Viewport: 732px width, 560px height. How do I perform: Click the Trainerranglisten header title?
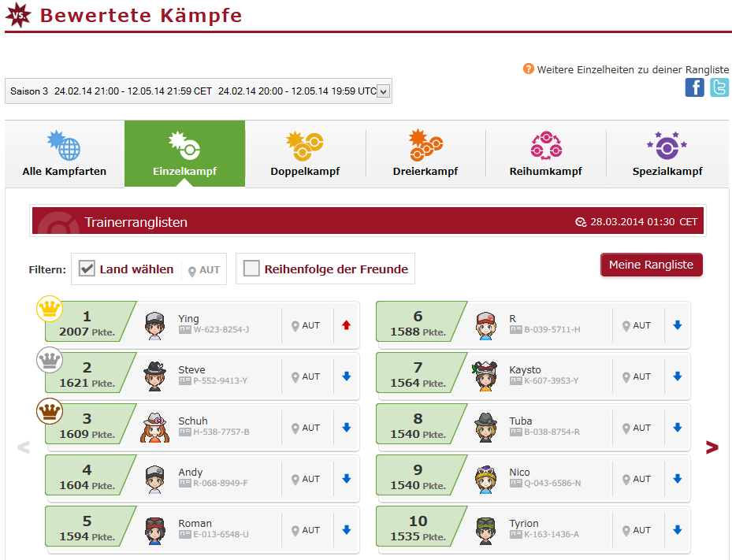tap(136, 222)
